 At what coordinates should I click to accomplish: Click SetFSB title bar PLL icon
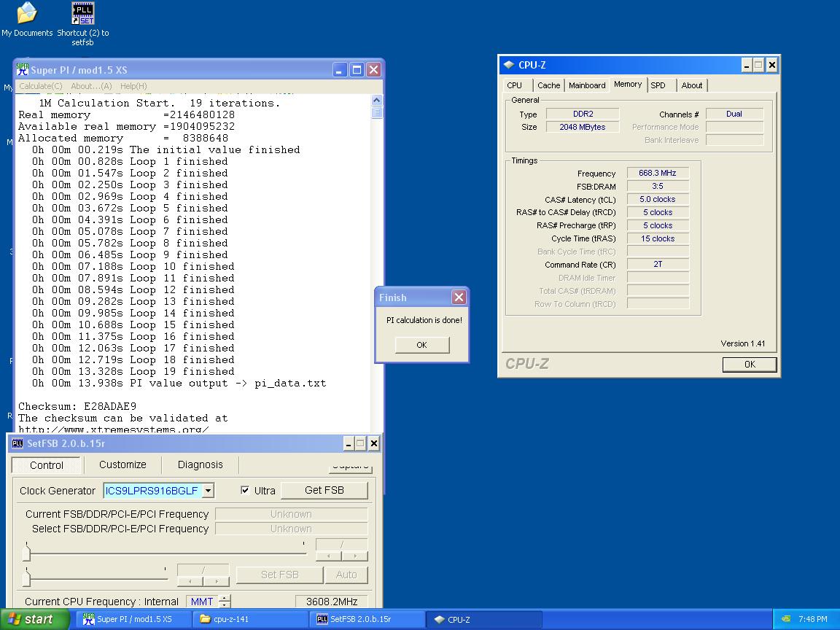[17, 443]
